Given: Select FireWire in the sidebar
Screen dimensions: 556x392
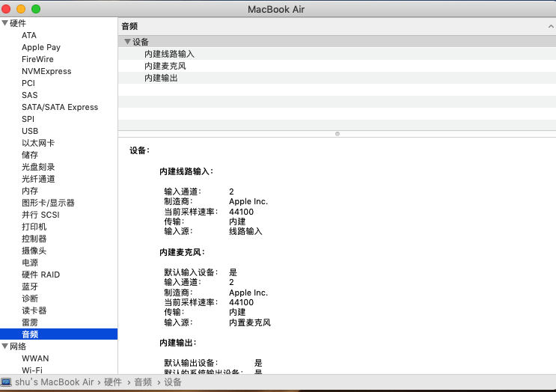Looking at the screenshot, I should 37,59.
